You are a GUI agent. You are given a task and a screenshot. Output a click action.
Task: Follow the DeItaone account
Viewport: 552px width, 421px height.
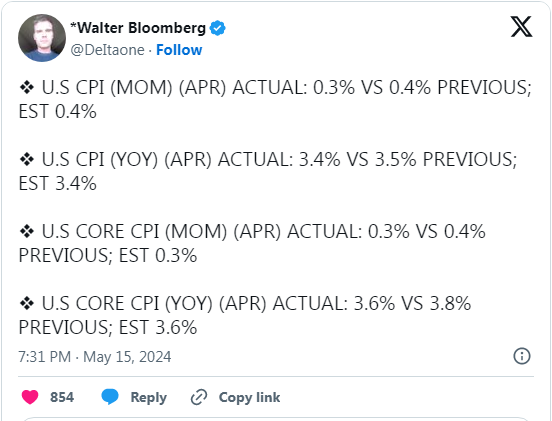[179, 50]
